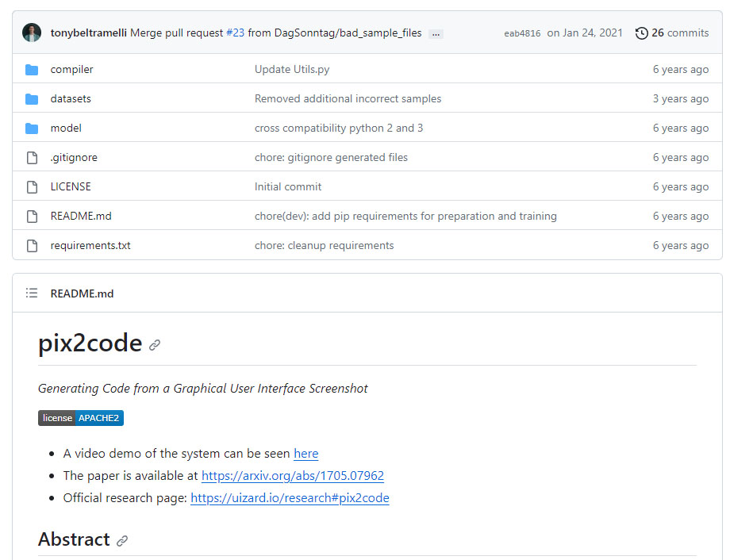The width and height of the screenshot is (730, 560).
Task: Click the LICENSE file icon
Action: point(31,186)
